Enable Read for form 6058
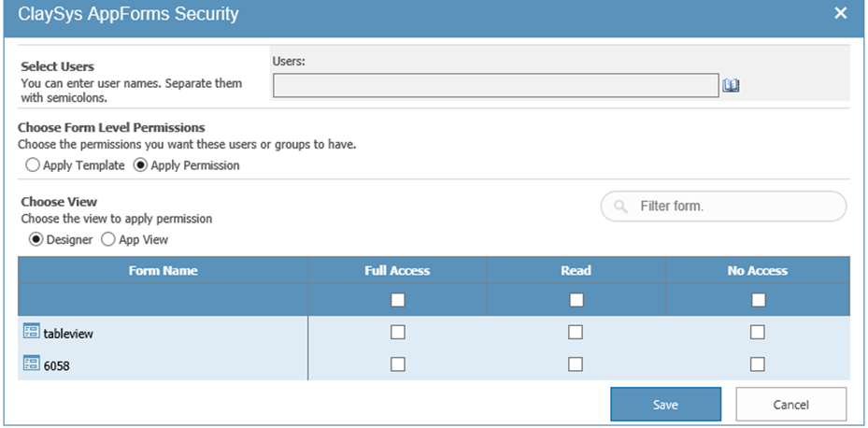Viewport: 868px width, 428px height. coord(576,364)
